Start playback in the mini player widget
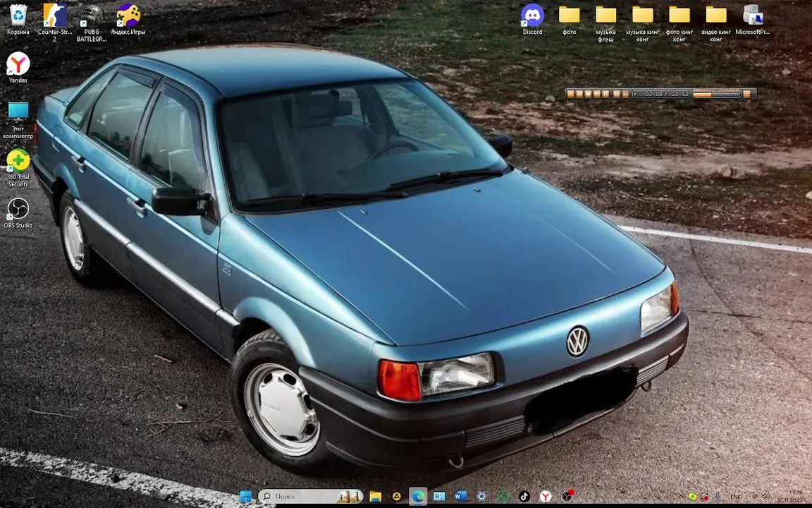 pyautogui.click(x=571, y=94)
